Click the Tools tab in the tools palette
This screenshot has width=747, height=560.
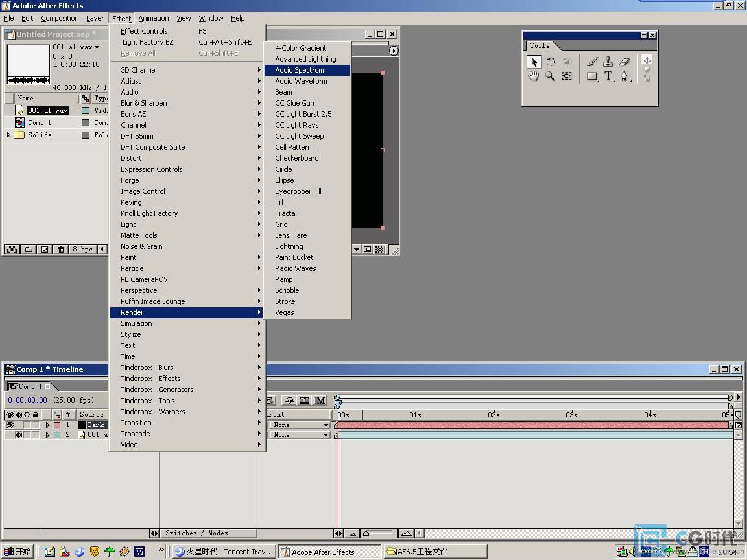tap(539, 46)
